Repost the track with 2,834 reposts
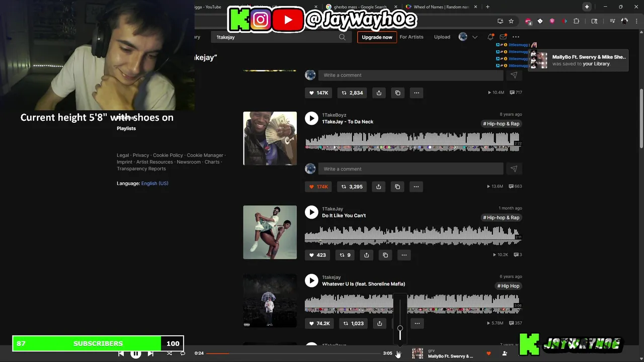The height and width of the screenshot is (362, 644). tap(352, 93)
